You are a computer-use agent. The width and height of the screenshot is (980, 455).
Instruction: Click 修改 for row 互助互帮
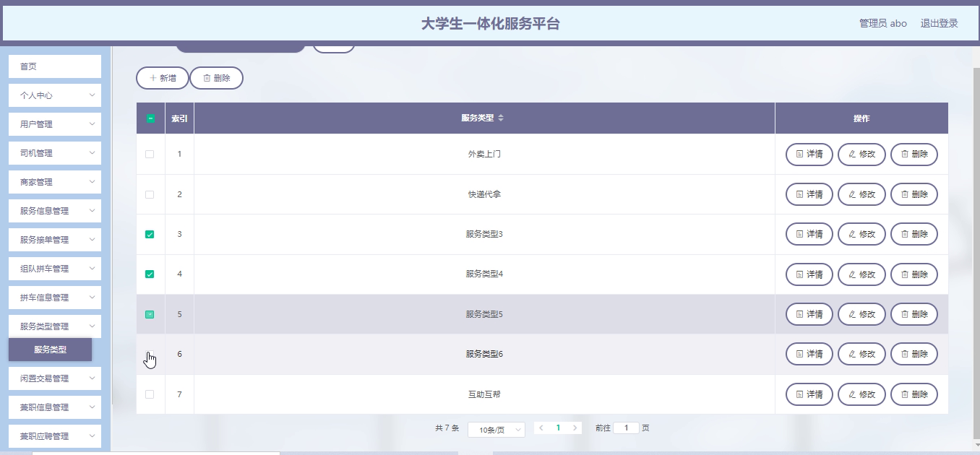861,394
